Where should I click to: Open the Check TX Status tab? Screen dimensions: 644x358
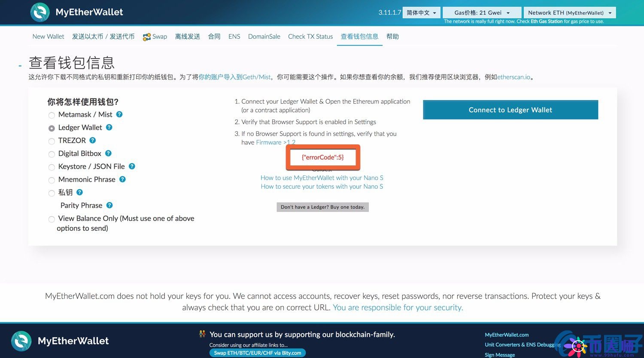[x=310, y=37]
